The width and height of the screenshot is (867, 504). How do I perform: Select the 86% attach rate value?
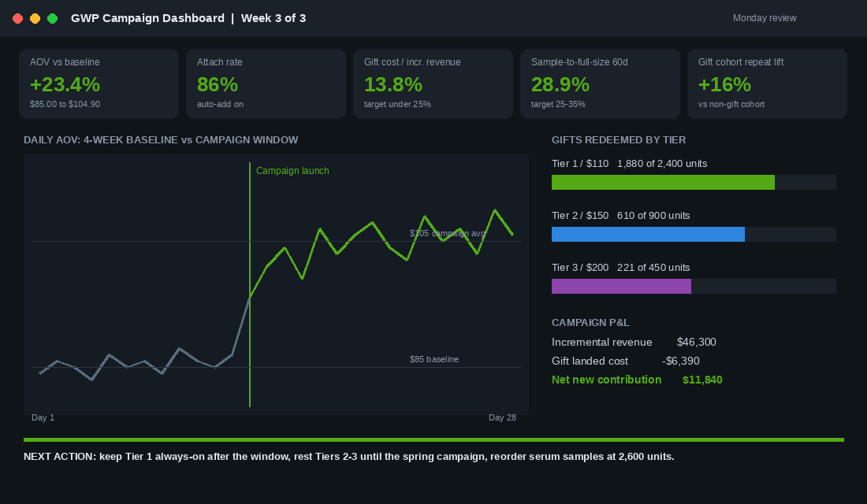pos(218,84)
